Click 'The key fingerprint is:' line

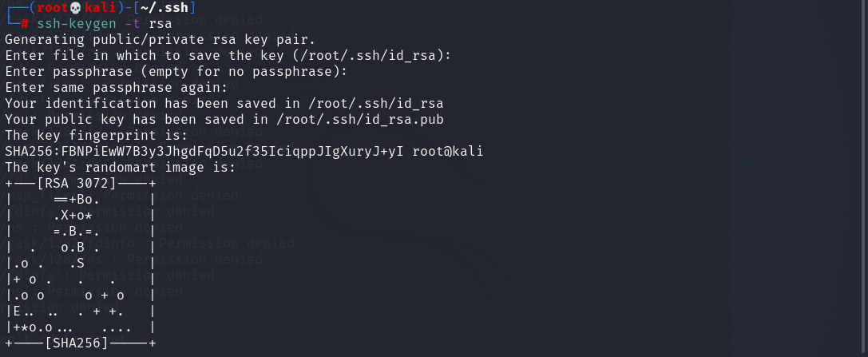pos(96,135)
